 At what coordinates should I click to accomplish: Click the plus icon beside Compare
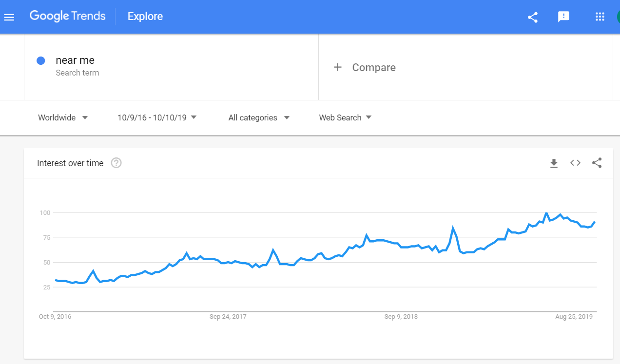click(338, 67)
